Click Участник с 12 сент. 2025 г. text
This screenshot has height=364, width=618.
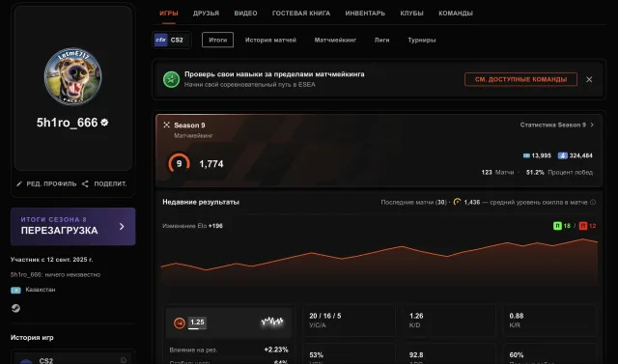[51, 260]
